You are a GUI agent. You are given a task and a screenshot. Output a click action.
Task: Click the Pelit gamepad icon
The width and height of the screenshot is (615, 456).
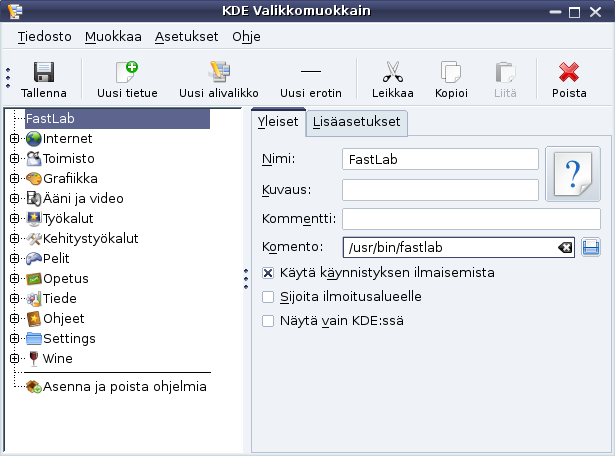(x=34, y=258)
